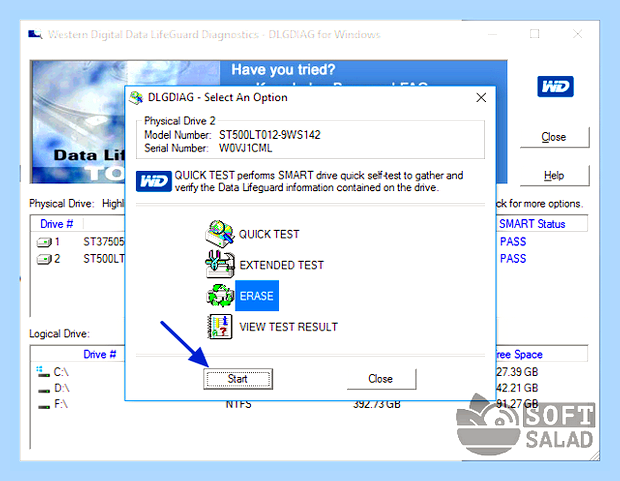Choose the QUICK TEST option label
Viewport: 620px width, 481px height.
pyautogui.click(x=269, y=234)
